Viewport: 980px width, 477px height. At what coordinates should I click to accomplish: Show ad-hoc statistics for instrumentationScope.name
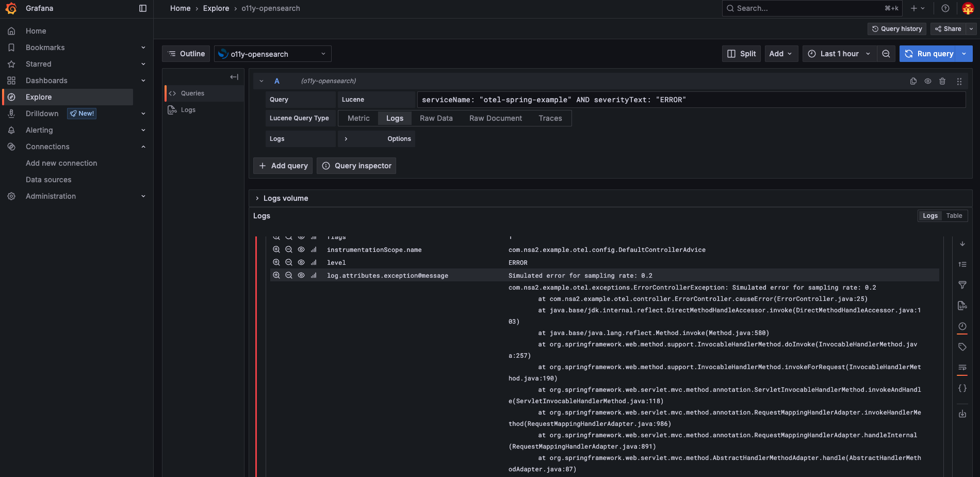314,249
